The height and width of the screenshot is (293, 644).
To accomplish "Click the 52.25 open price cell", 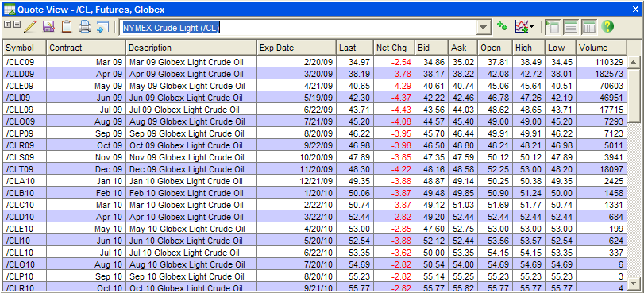I will [495, 169].
